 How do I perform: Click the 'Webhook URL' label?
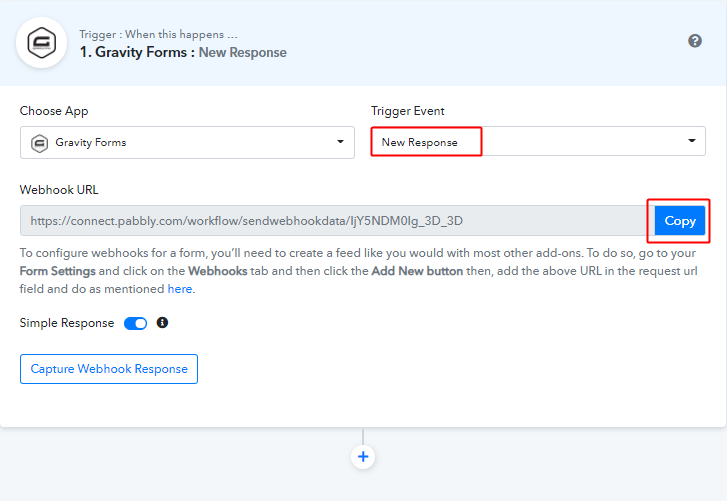(59, 190)
